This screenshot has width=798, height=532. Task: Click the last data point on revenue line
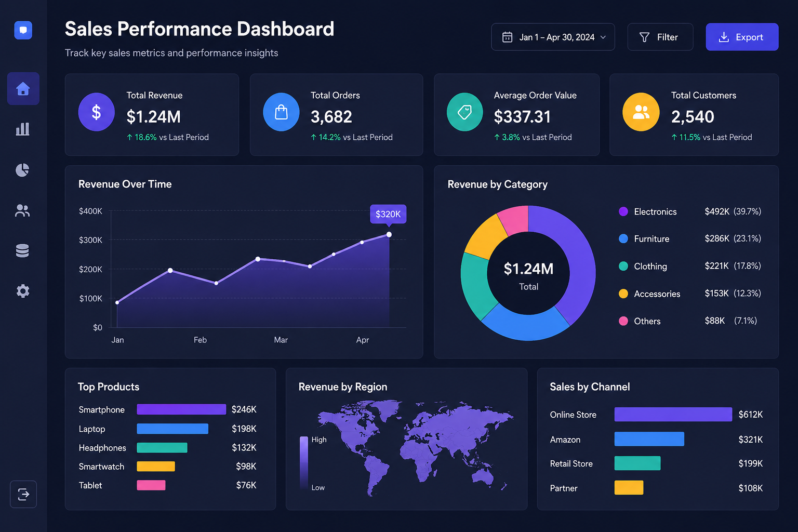click(389, 235)
